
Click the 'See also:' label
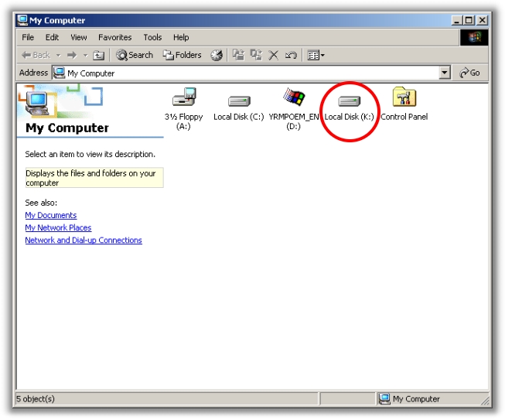[41, 203]
